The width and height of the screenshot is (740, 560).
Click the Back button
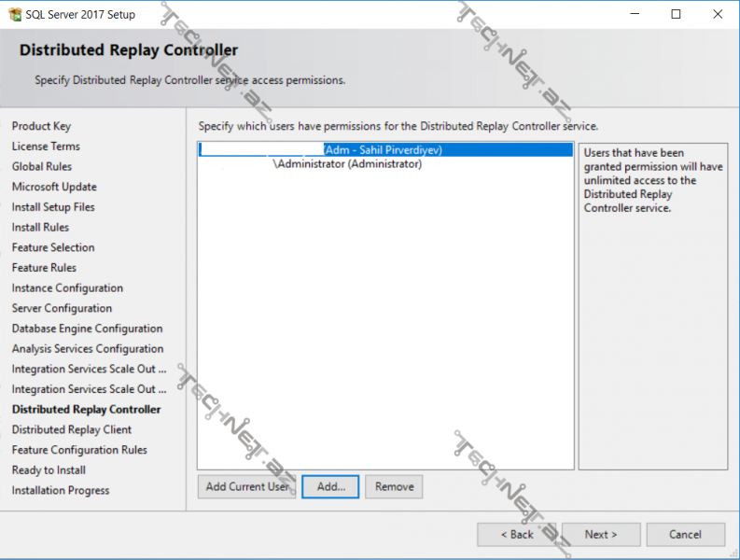click(x=516, y=535)
